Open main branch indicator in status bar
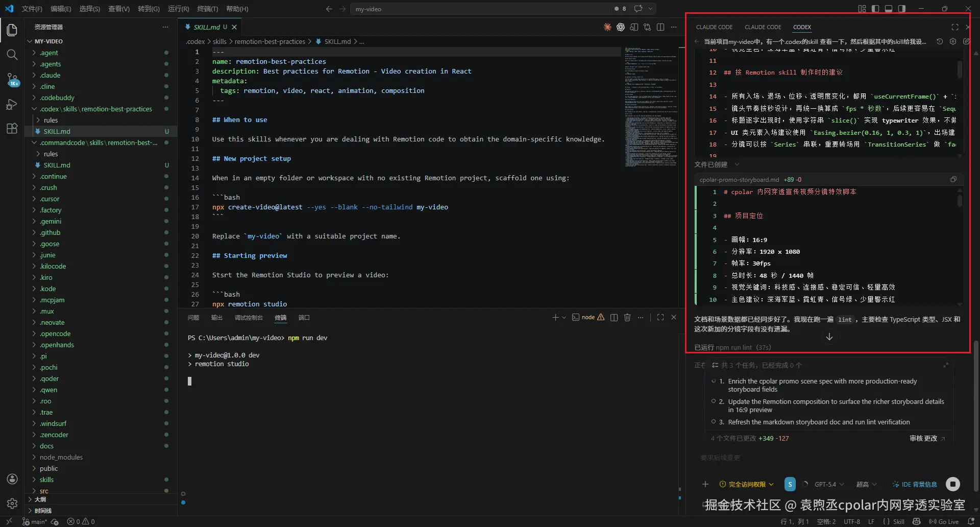 35,521
